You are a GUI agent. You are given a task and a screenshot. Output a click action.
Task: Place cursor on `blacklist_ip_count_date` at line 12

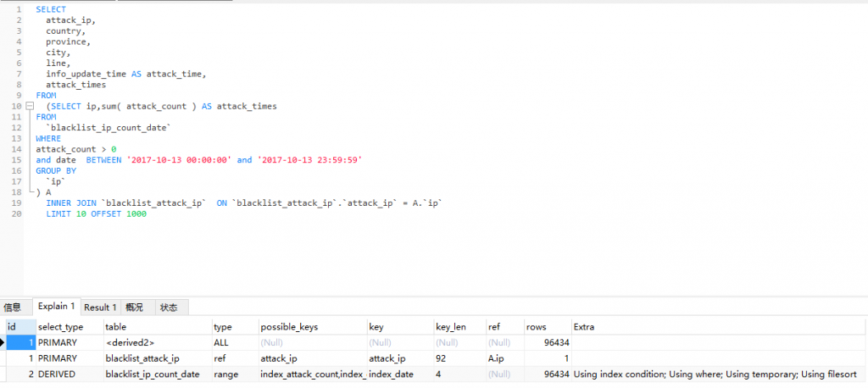click(109, 128)
